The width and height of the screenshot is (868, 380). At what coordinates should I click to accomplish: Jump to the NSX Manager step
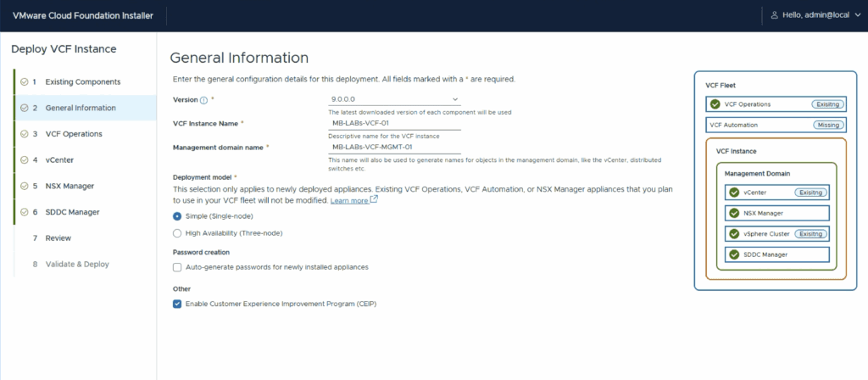click(70, 186)
